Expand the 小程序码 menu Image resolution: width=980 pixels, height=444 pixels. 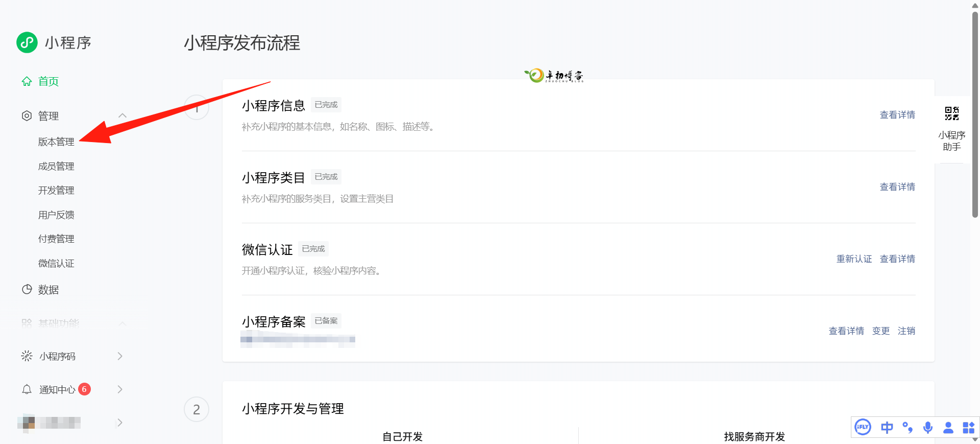pyautogui.click(x=120, y=356)
